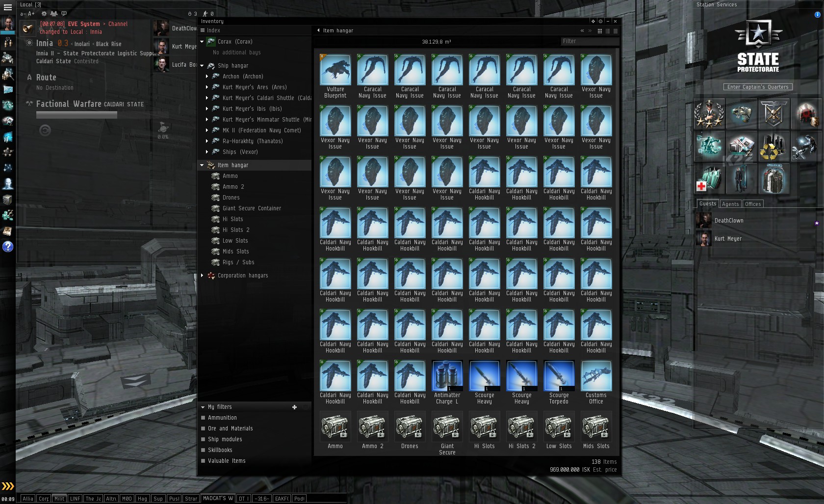Select the Guests tab

tap(708, 203)
